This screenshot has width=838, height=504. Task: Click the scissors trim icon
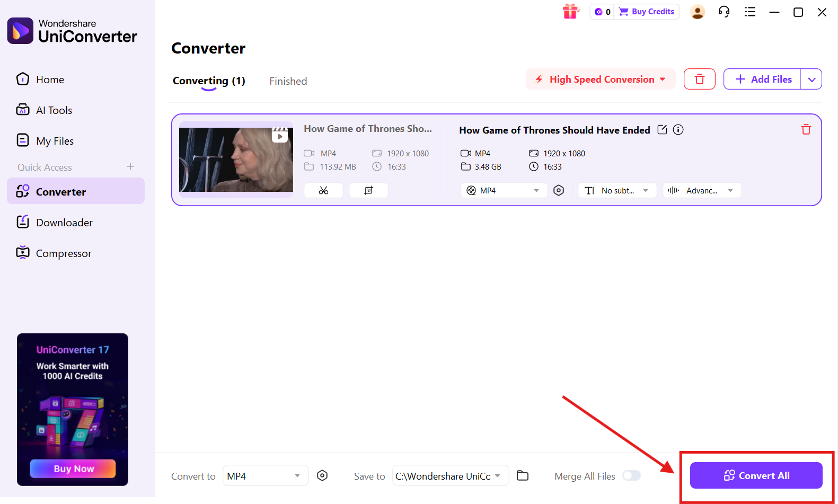[x=323, y=190]
